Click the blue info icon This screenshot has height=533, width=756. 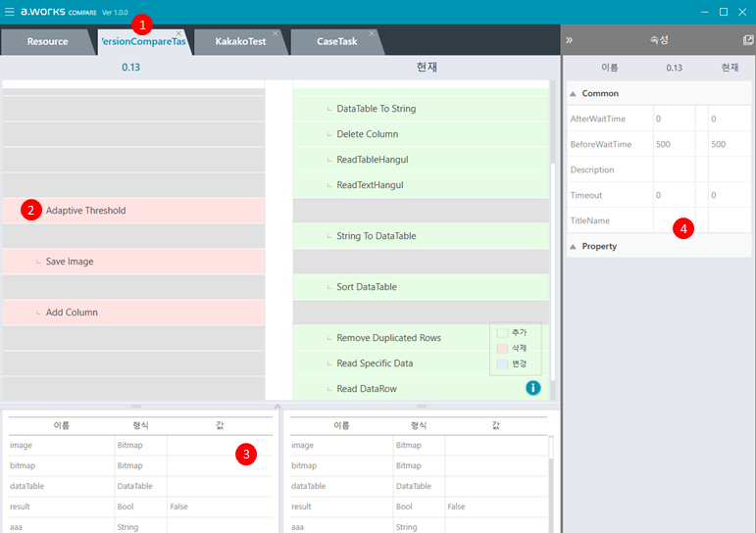tap(533, 388)
